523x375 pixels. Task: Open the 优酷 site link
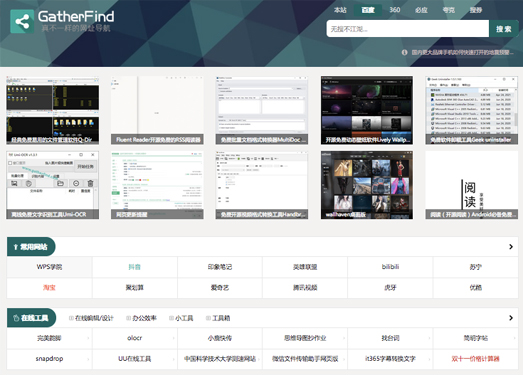click(476, 288)
